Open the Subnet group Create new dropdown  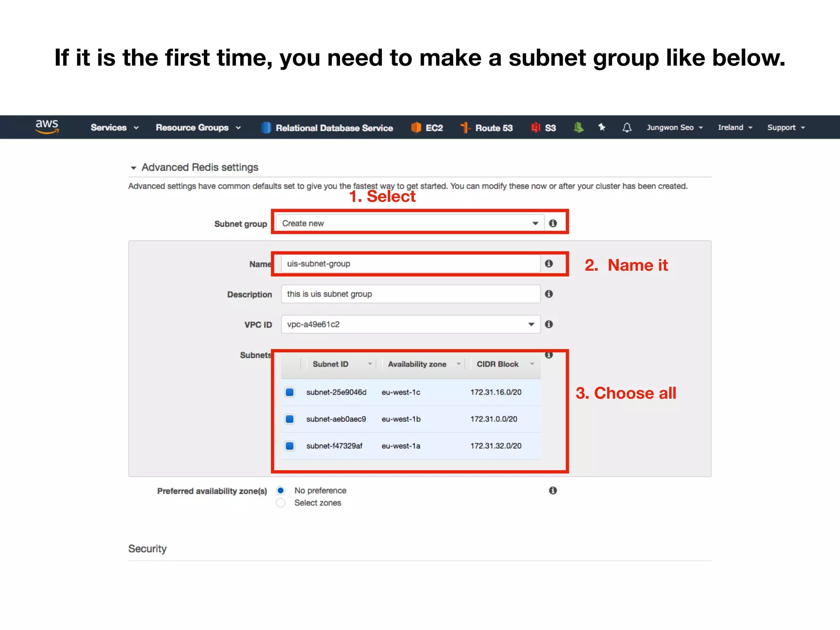[410, 223]
